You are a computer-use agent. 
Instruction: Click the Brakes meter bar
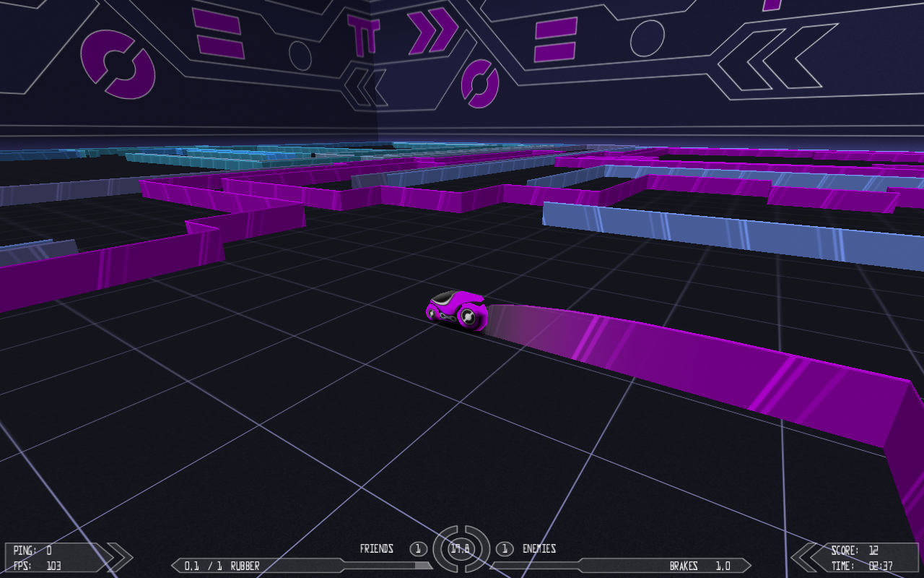click(x=621, y=566)
